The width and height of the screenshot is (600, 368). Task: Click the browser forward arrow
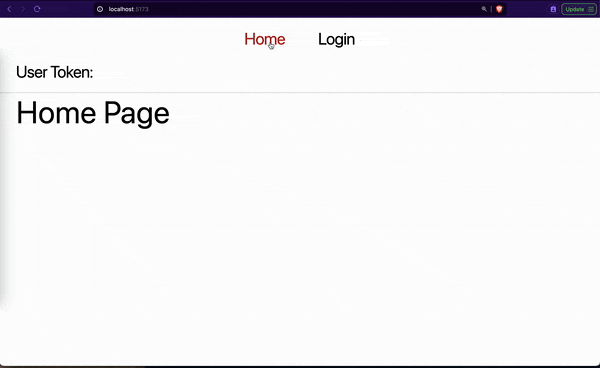[x=23, y=9]
